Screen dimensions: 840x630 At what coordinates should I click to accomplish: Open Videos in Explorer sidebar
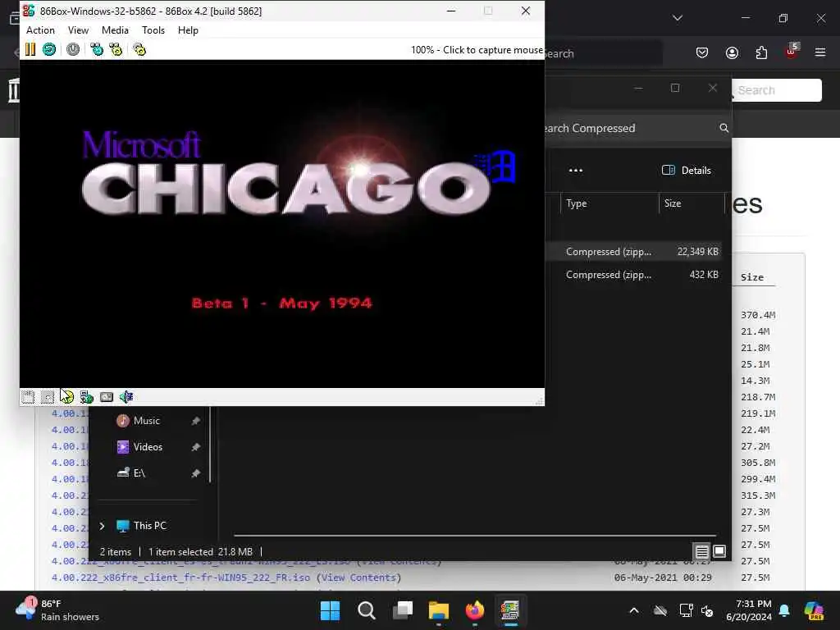(x=148, y=447)
